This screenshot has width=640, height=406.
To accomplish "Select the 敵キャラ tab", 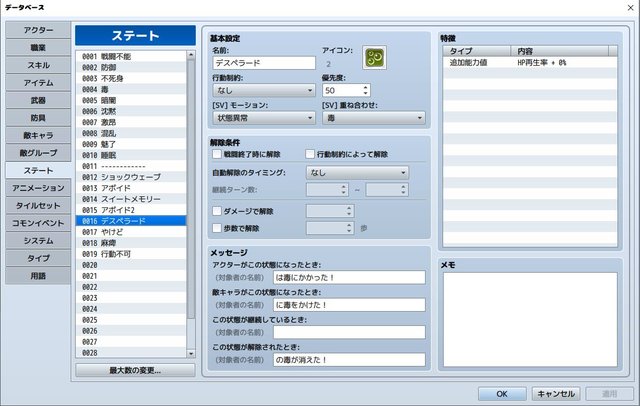I will (x=38, y=135).
